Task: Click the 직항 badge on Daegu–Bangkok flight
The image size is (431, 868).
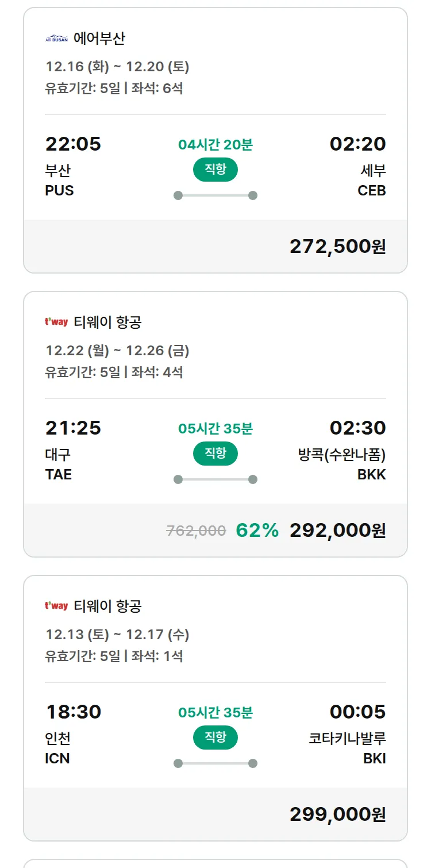Action: pyautogui.click(x=215, y=454)
